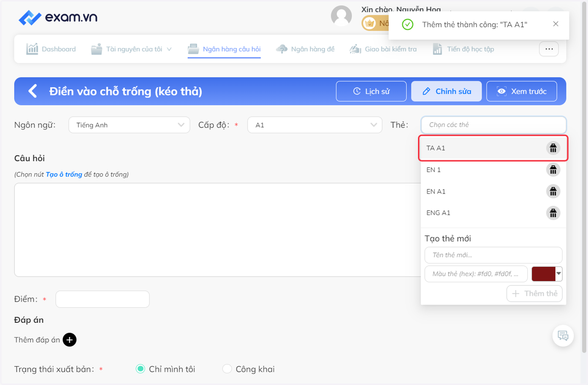Click the Ngân hàng đề cloud icon
Image resolution: width=588 pixels, height=385 pixels.
[282, 49]
